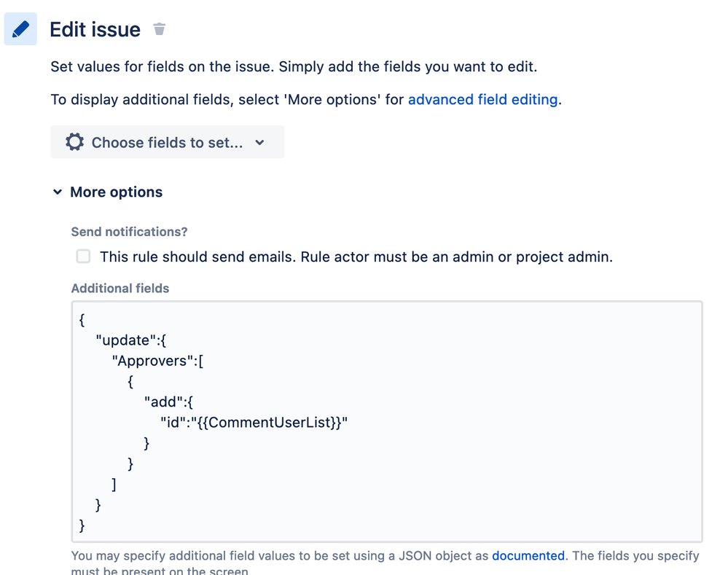Click the Send notifications? label
Screen dimensions: 728x575
tap(129, 232)
